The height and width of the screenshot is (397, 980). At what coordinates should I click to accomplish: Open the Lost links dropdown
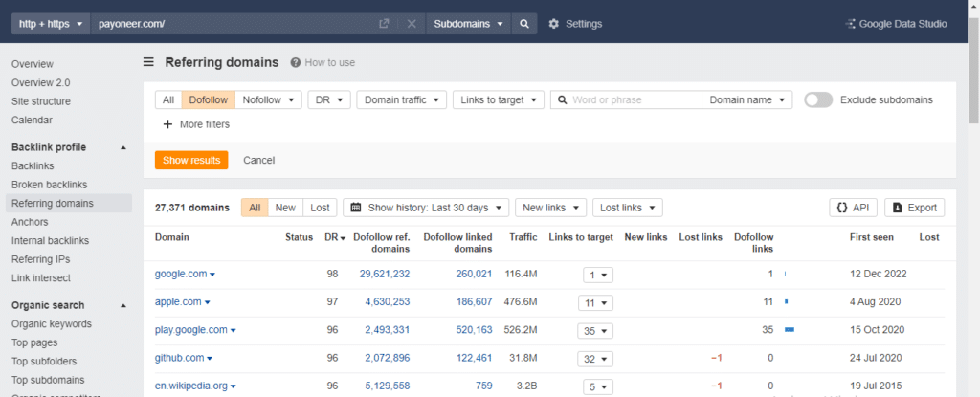(628, 208)
